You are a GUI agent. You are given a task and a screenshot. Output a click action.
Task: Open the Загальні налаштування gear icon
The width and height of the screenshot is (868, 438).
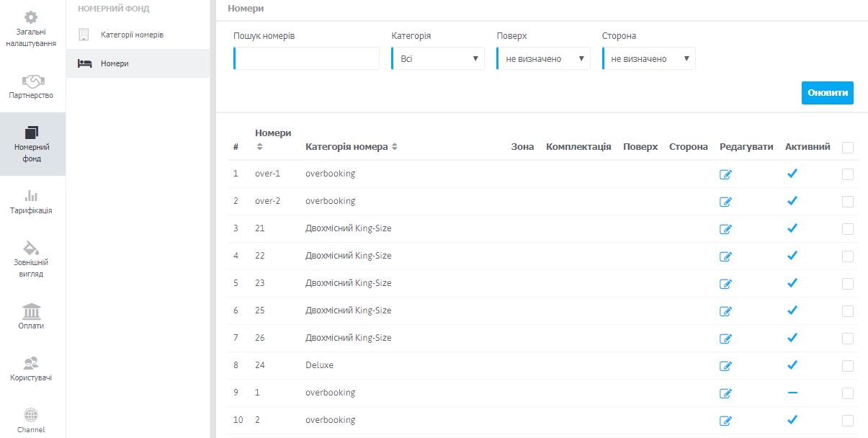[32, 17]
